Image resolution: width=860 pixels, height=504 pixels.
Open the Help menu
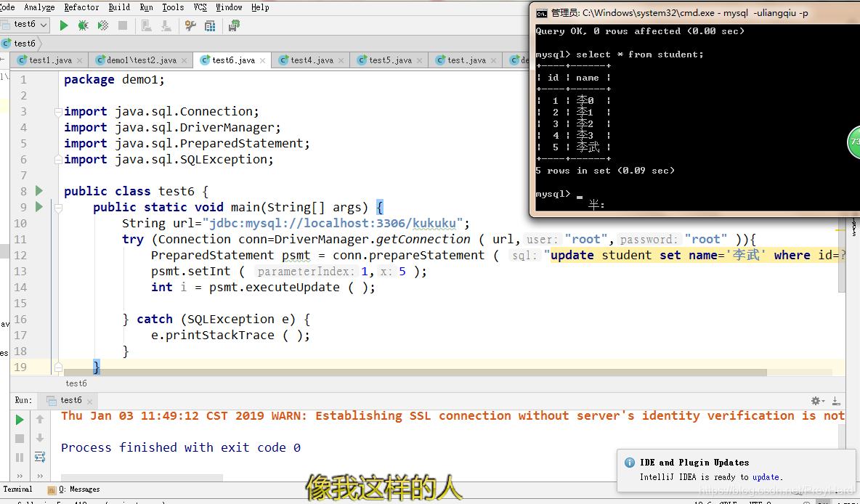click(260, 7)
